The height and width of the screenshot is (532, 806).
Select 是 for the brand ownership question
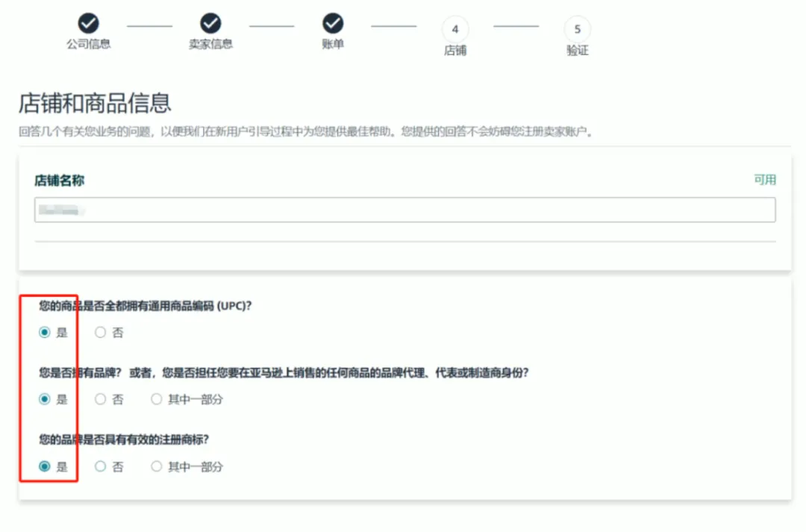point(45,399)
